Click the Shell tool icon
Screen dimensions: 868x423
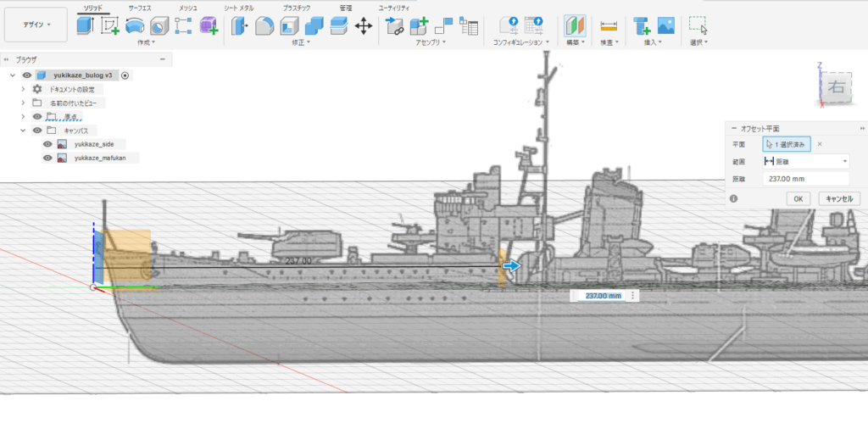coord(289,25)
